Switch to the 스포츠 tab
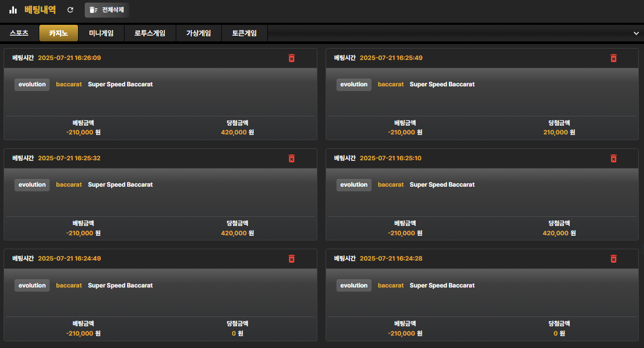Image resolution: width=644 pixels, height=348 pixels. tap(19, 33)
